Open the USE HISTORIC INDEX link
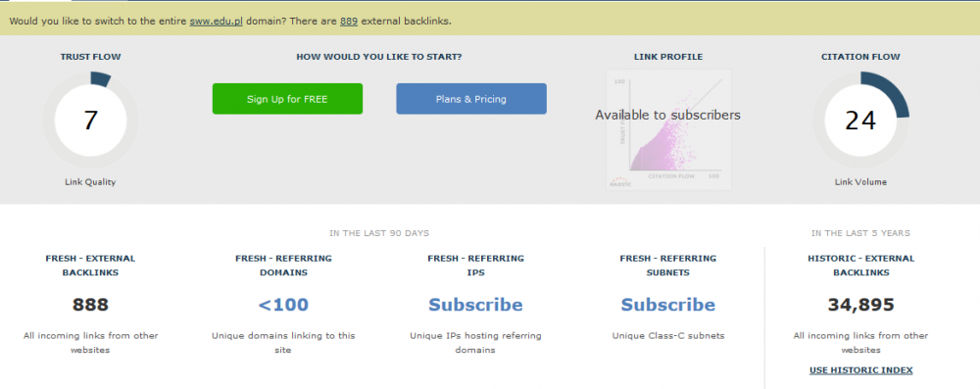This screenshot has height=389, width=980. tap(860, 370)
